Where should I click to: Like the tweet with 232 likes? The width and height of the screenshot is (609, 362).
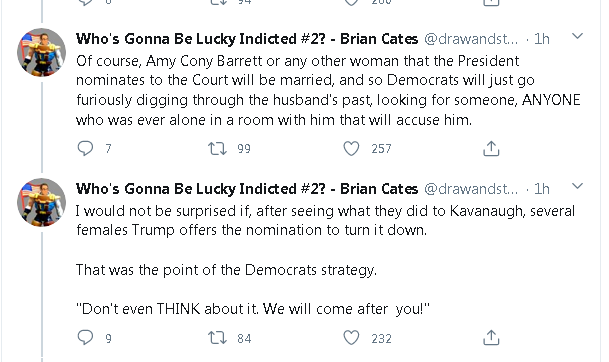[351, 338]
